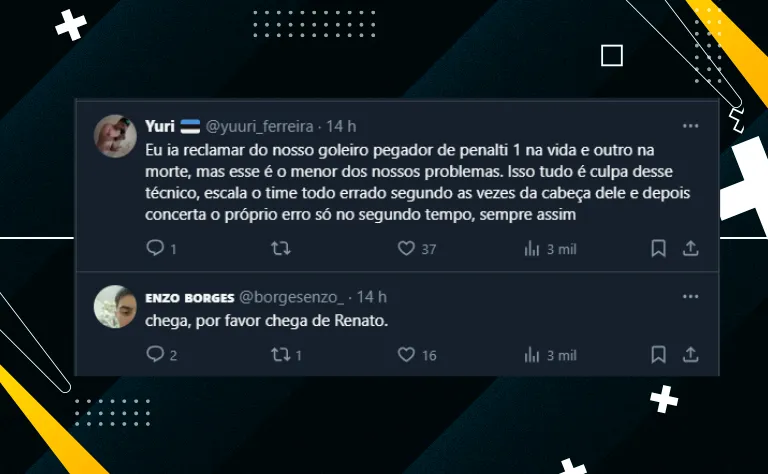This screenshot has width=768, height=474.
Task: Visit @yuuri_ferreira handle link
Action: 259,127
